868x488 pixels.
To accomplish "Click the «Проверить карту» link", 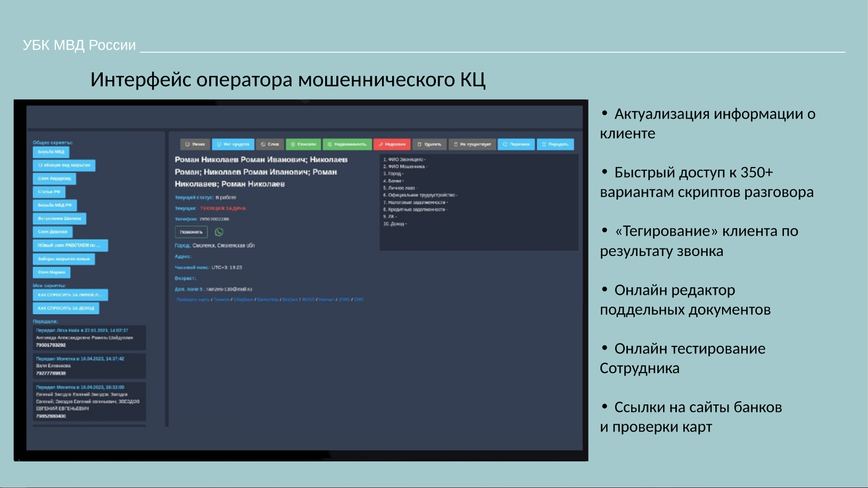I will coord(193,300).
